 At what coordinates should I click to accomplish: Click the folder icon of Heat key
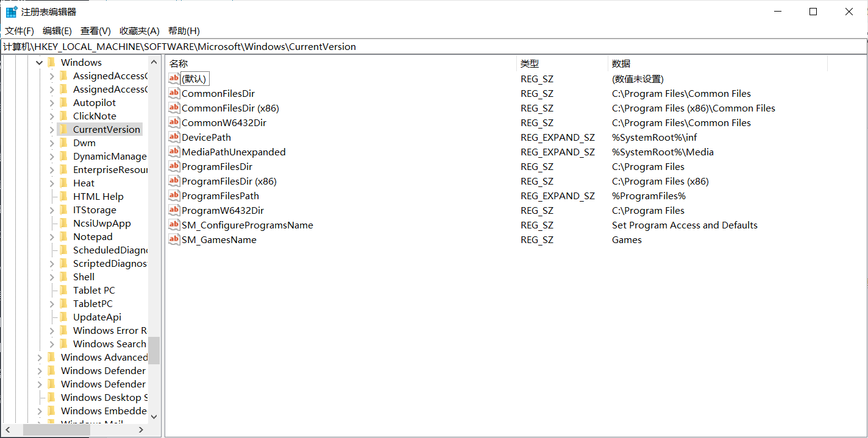[x=63, y=183]
